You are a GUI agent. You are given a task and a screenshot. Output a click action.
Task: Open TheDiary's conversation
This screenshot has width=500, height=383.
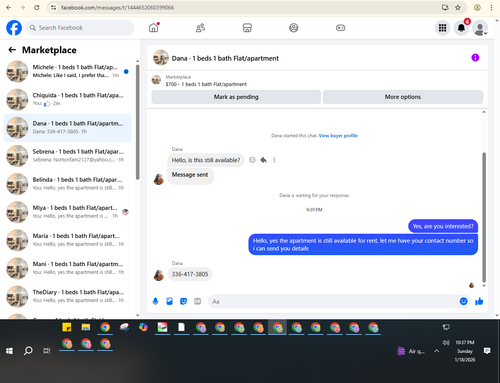click(x=67, y=296)
